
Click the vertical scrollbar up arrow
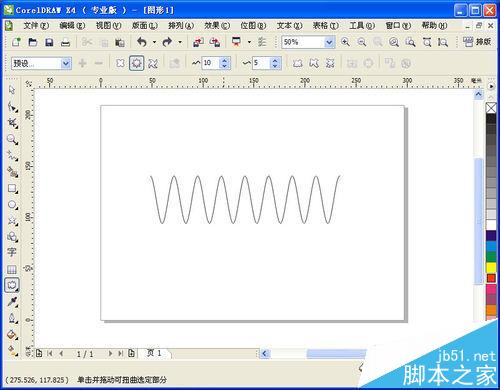click(x=479, y=94)
